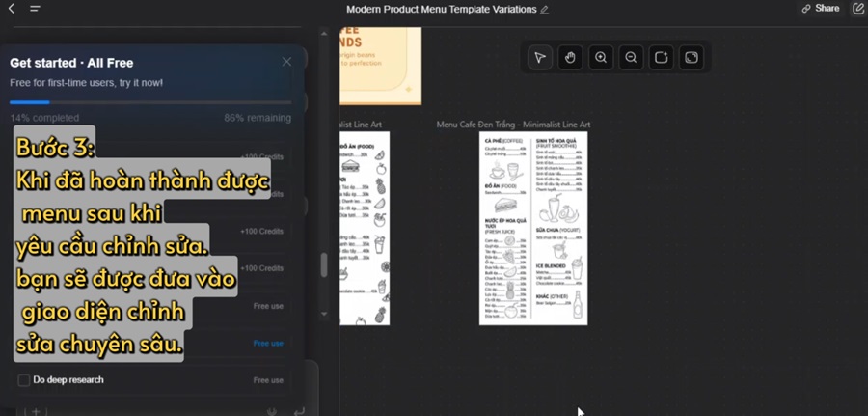Click the project title Modern Product Menu Template Variations
Viewport: 868px width, 416px height.
coord(441,10)
